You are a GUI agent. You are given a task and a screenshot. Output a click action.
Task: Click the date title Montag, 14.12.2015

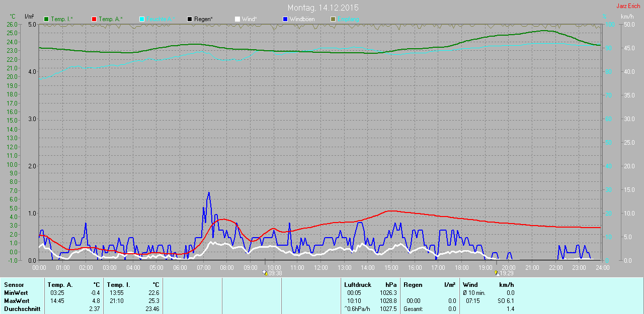pos(323,8)
